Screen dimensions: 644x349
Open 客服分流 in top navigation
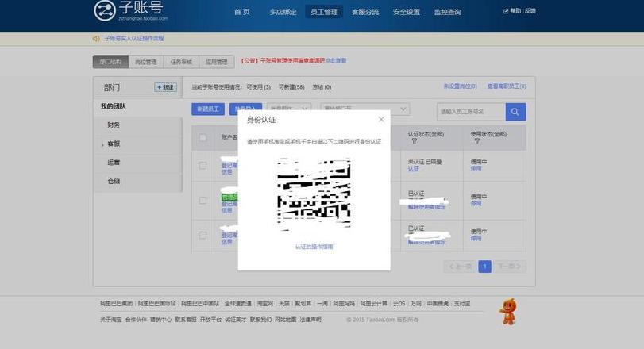click(365, 12)
